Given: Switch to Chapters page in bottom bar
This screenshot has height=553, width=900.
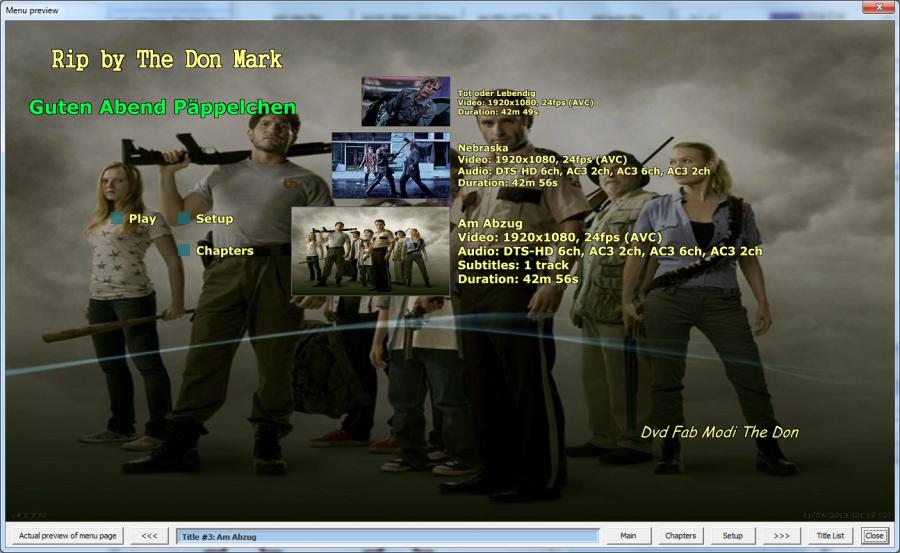Looking at the screenshot, I should (680, 536).
